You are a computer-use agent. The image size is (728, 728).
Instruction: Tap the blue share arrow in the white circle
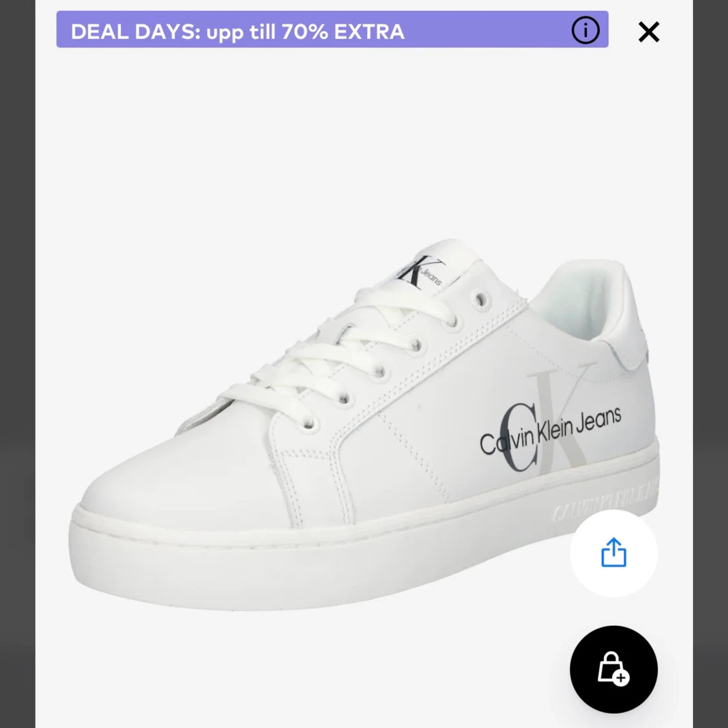tap(613, 553)
